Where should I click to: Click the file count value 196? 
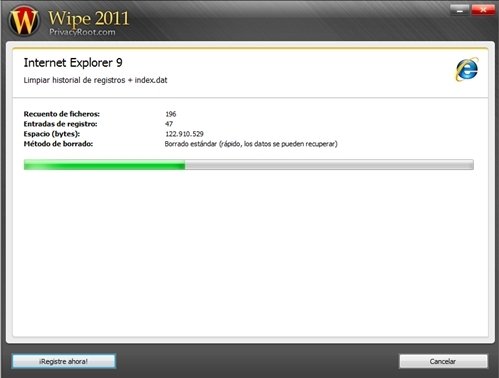coord(171,114)
